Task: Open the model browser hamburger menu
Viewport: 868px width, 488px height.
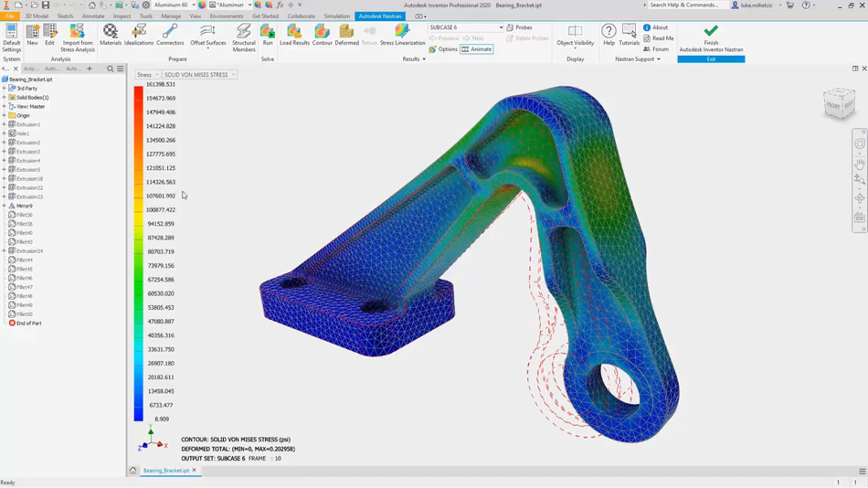Action: tap(120, 69)
